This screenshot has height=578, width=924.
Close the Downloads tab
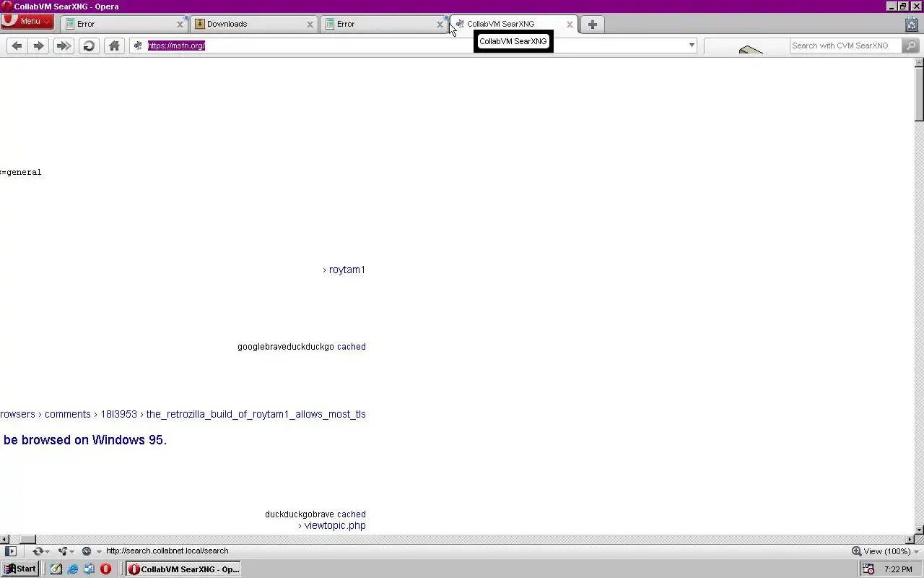310,24
